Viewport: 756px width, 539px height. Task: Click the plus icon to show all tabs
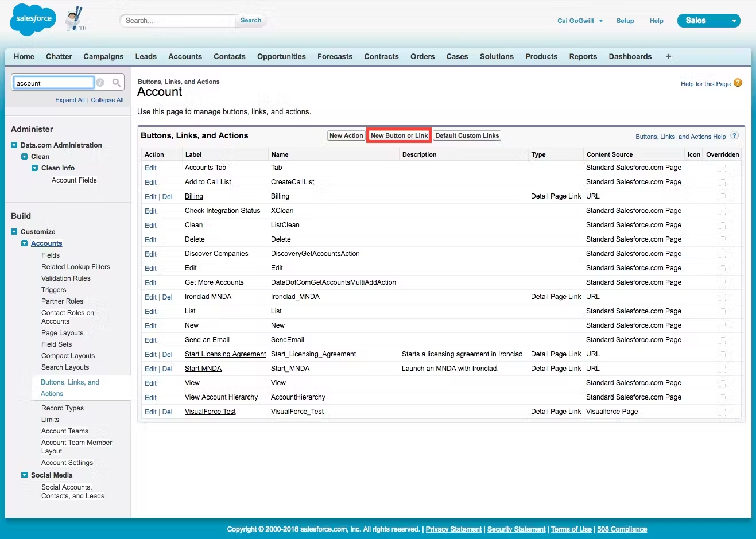click(668, 56)
